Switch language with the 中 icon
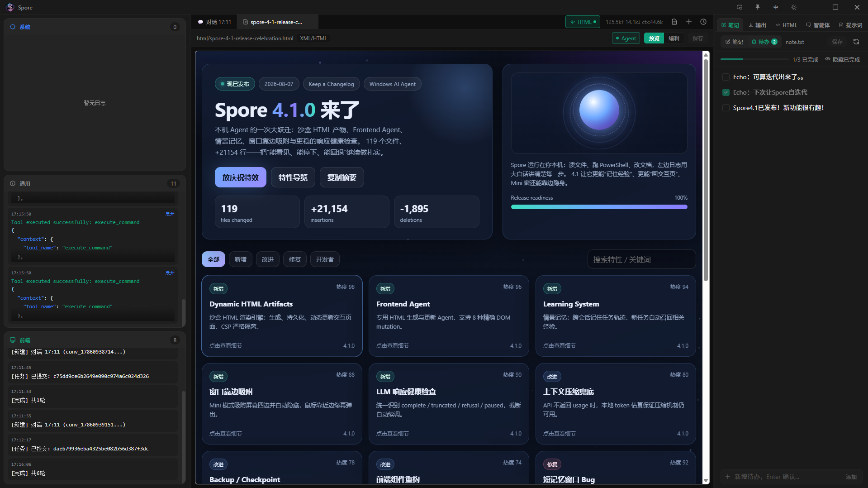868x488 pixels. coord(776,7)
